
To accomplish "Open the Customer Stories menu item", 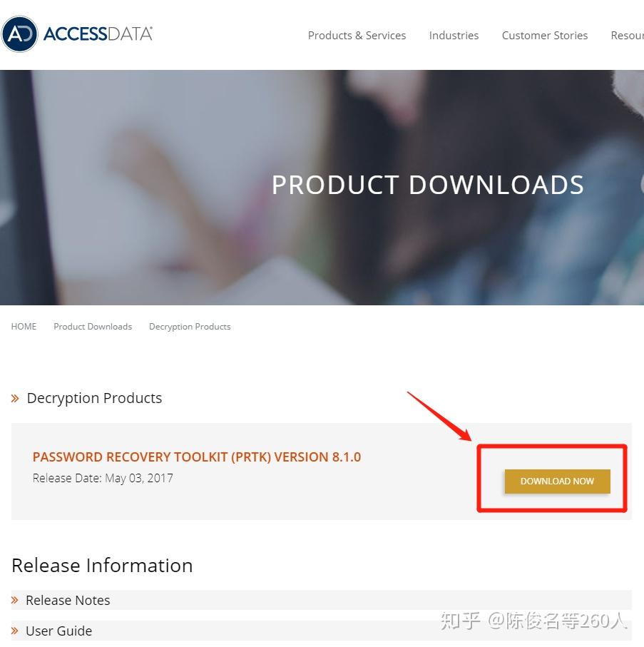I will click(x=545, y=36).
